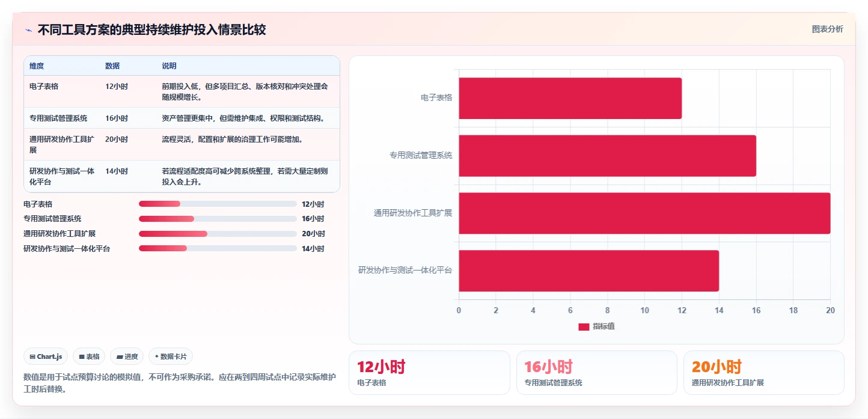Click the 12小时 table cell
This screenshot has width=868, height=419.
(x=117, y=87)
